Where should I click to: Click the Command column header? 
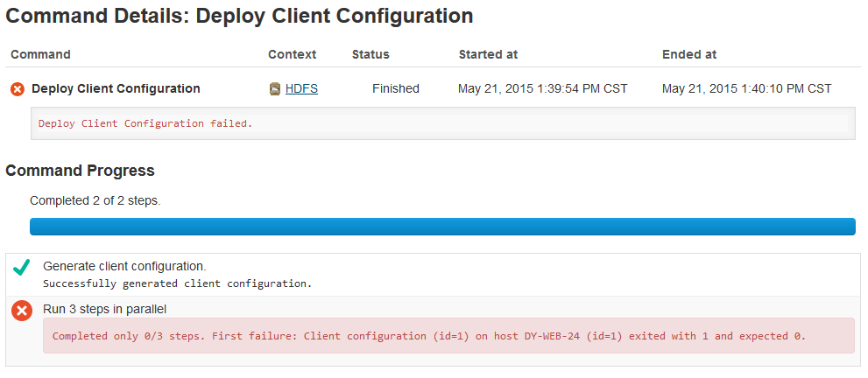pyautogui.click(x=40, y=54)
